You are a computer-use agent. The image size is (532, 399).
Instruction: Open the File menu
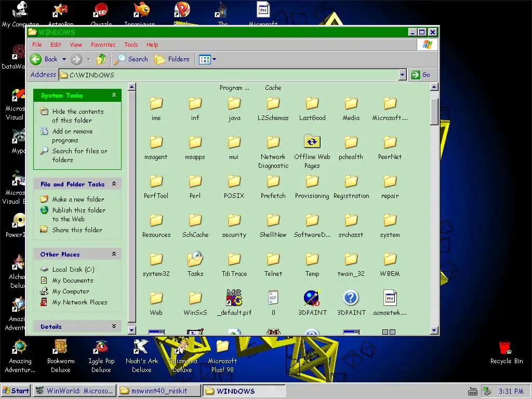point(37,45)
